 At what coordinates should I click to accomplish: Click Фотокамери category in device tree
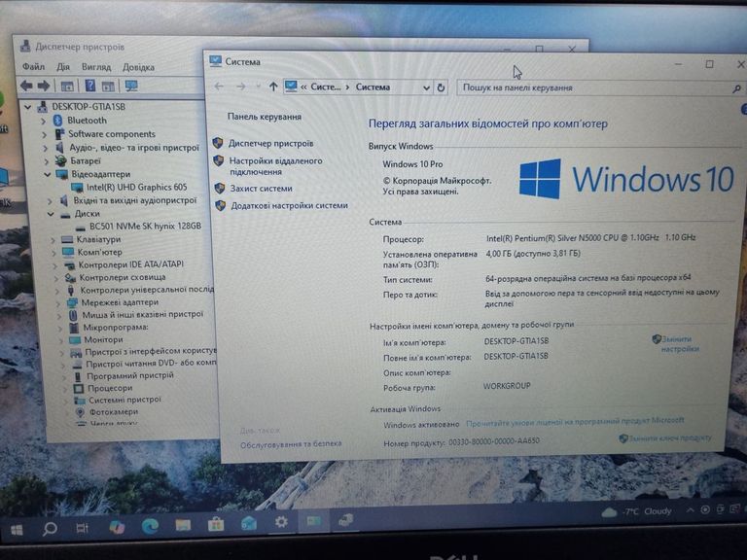114,411
